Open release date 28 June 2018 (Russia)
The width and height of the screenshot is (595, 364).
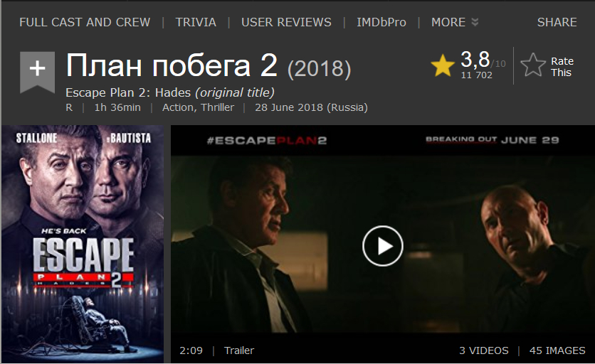(311, 107)
